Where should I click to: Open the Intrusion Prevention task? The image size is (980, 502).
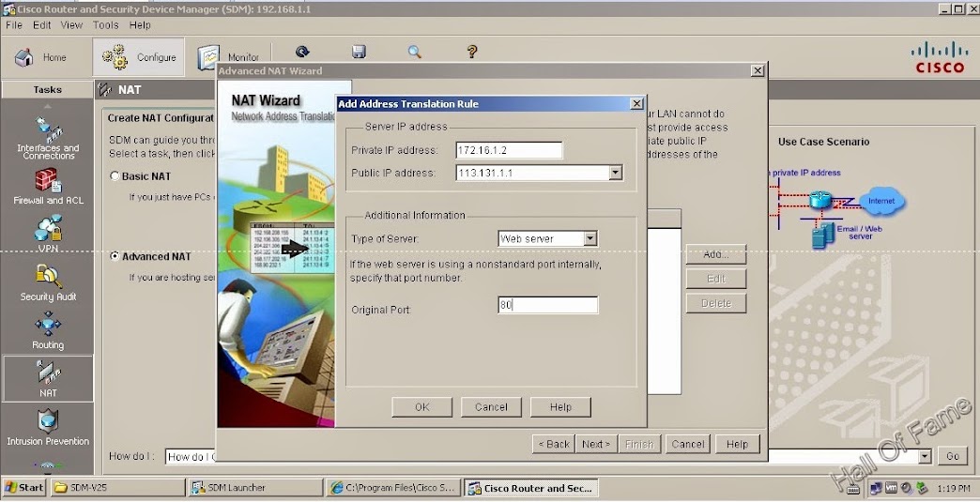[x=48, y=428]
